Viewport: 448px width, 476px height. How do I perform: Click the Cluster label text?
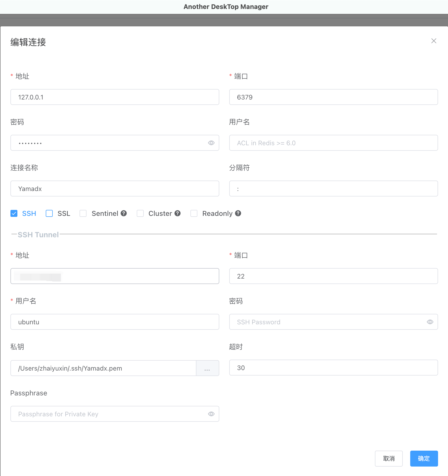tap(160, 213)
